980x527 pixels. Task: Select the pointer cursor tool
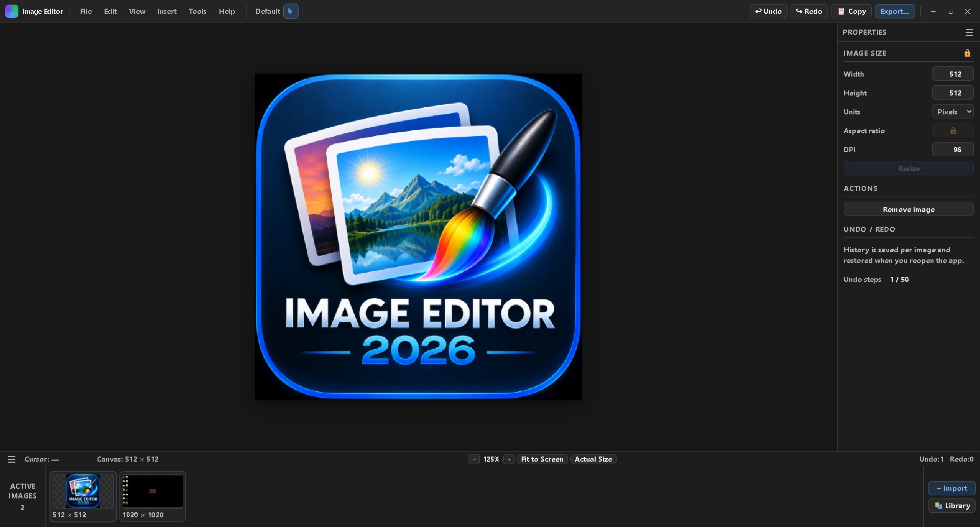click(x=290, y=11)
